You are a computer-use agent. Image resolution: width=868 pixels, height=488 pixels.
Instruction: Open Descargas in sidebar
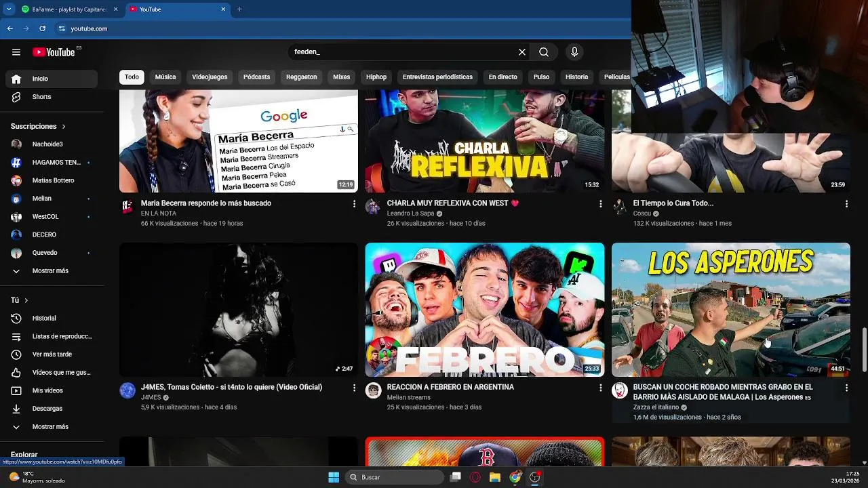click(52, 409)
